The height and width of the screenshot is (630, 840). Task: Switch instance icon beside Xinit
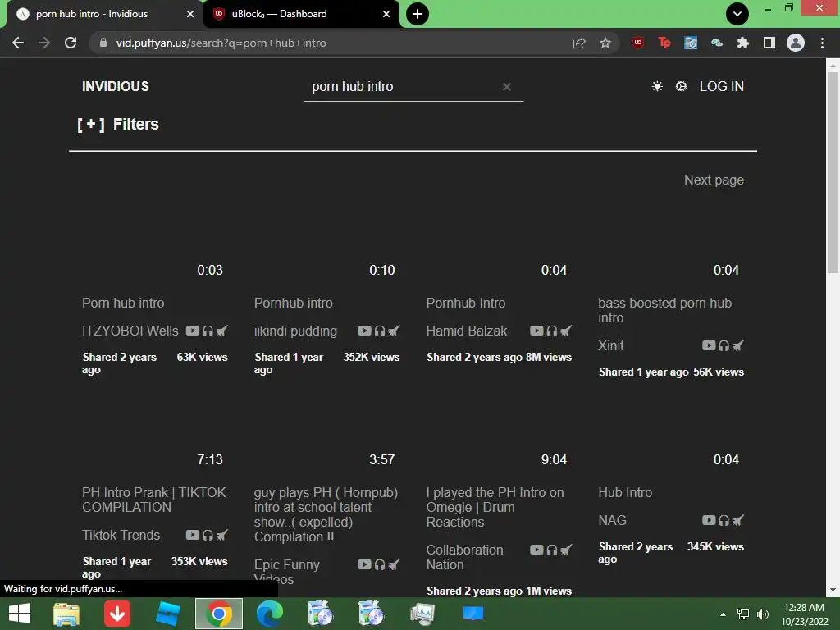[737, 346]
